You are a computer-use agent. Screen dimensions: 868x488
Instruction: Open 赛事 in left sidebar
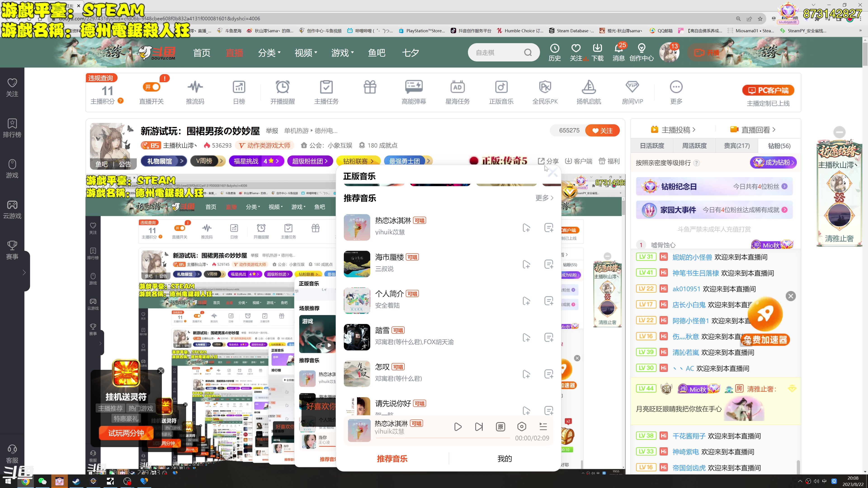pyautogui.click(x=12, y=250)
